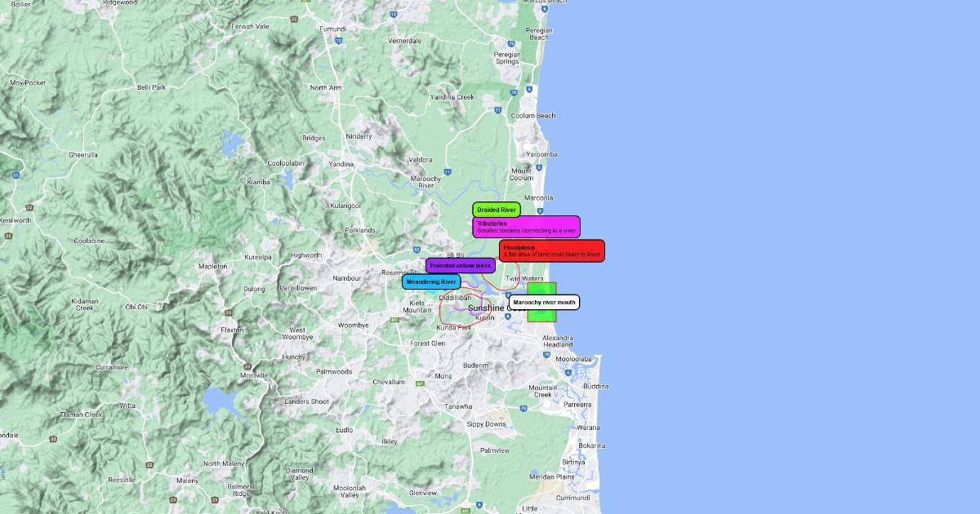Click the Verrierdale place label
980x514 pixels.
pos(406,40)
